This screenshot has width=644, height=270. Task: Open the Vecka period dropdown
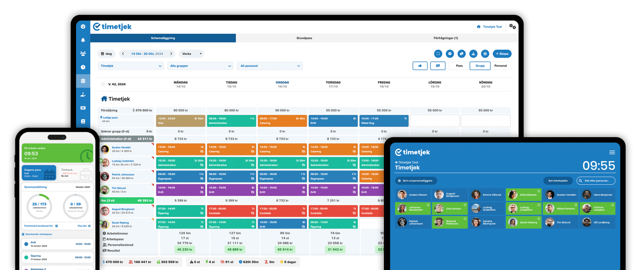pyautogui.click(x=192, y=54)
